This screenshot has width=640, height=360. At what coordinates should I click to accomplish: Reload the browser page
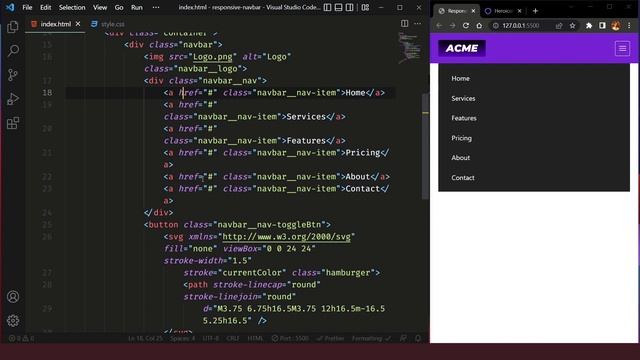[x=466, y=25]
